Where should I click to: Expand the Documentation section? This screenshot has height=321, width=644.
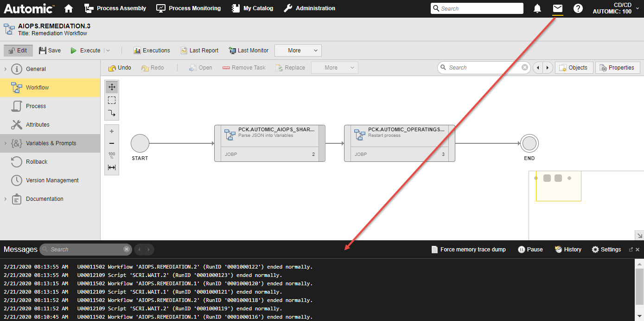(6, 199)
